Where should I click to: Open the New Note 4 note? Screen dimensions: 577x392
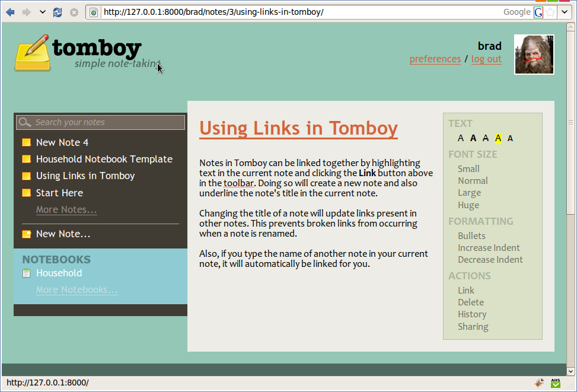pos(62,142)
